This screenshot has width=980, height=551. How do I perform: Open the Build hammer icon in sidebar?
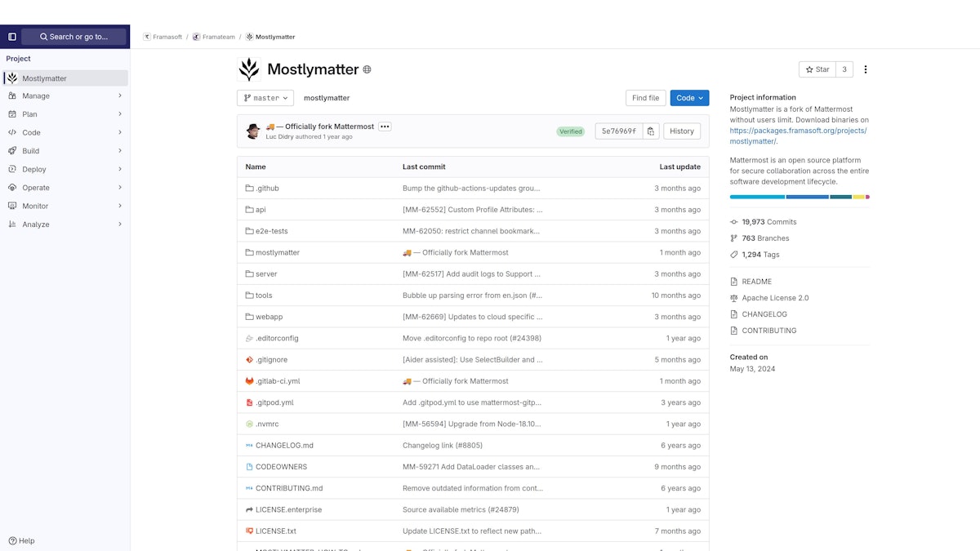[11, 150]
